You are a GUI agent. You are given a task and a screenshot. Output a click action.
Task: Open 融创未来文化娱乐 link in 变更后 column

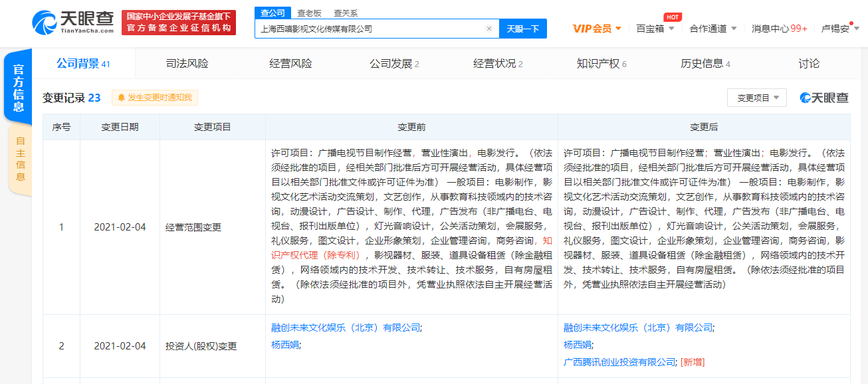pyautogui.click(x=638, y=328)
